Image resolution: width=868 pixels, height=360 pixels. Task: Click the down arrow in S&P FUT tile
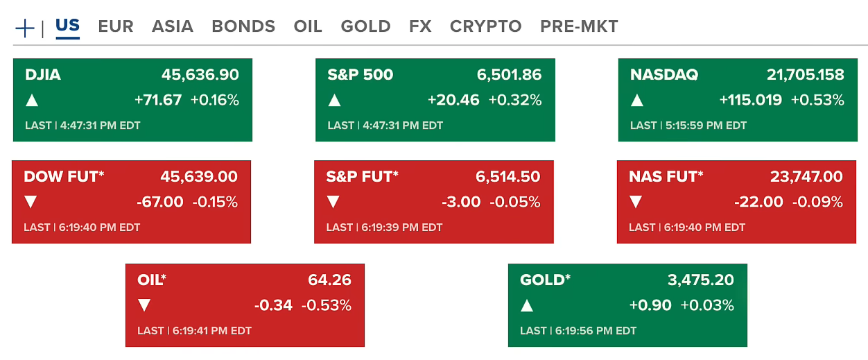coord(333,203)
